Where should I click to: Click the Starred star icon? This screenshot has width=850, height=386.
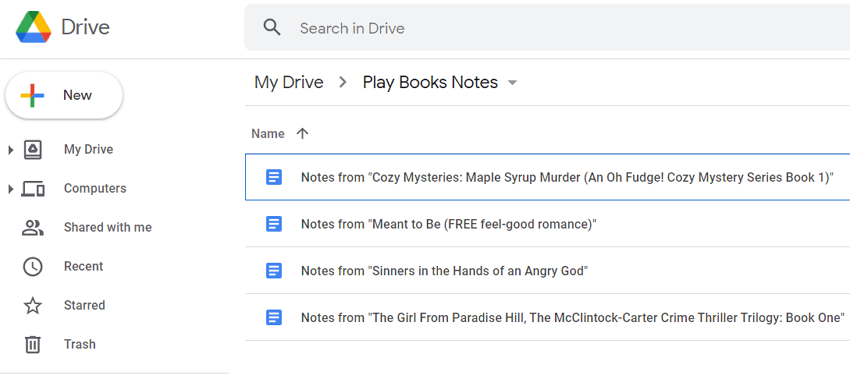click(x=33, y=305)
